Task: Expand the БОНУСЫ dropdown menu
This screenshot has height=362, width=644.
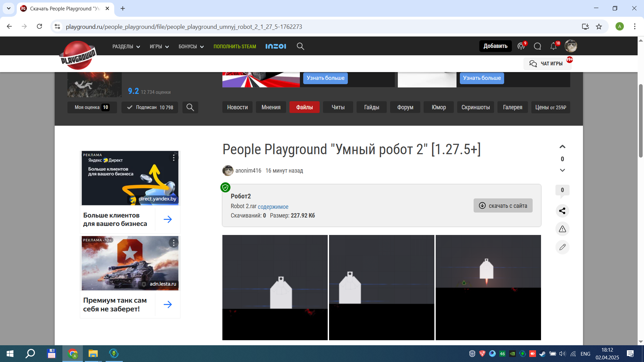Action: coord(191,47)
